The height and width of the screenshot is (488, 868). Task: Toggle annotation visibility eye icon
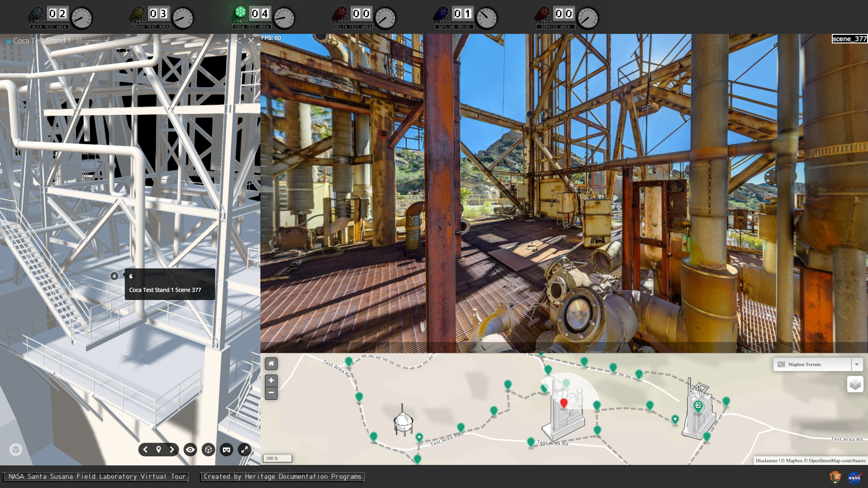click(x=190, y=450)
